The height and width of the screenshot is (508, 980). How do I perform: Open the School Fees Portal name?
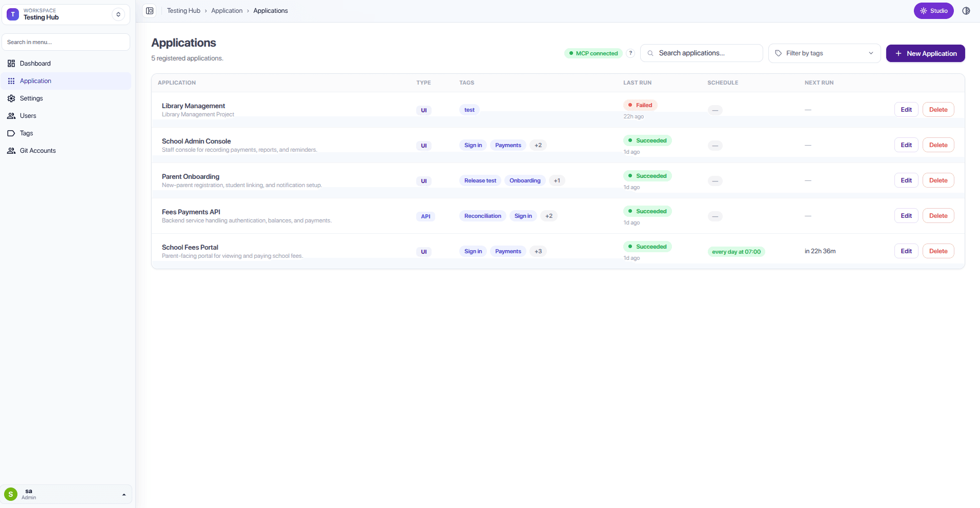coord(190,248)
